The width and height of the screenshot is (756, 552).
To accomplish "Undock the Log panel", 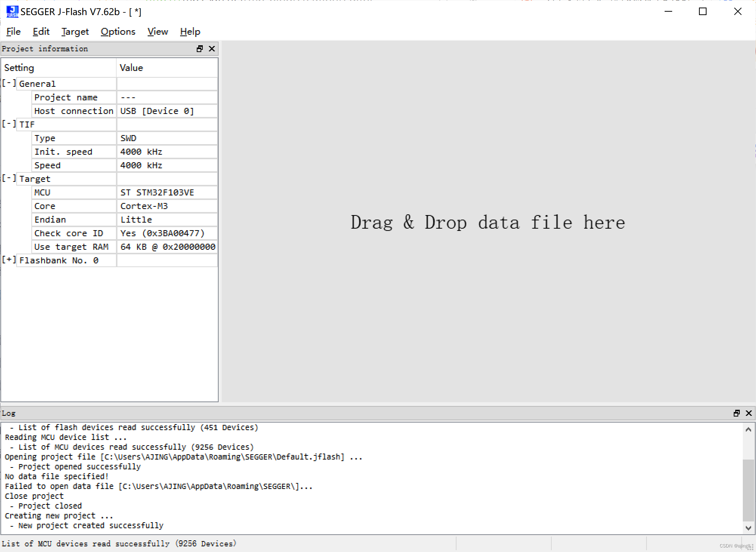I will (737, 413).
